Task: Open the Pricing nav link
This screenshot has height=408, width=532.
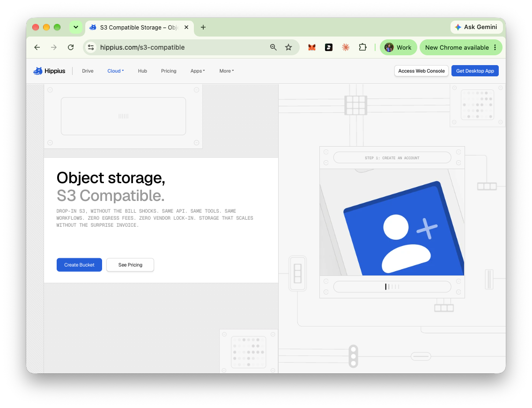Action: [169, 71]
